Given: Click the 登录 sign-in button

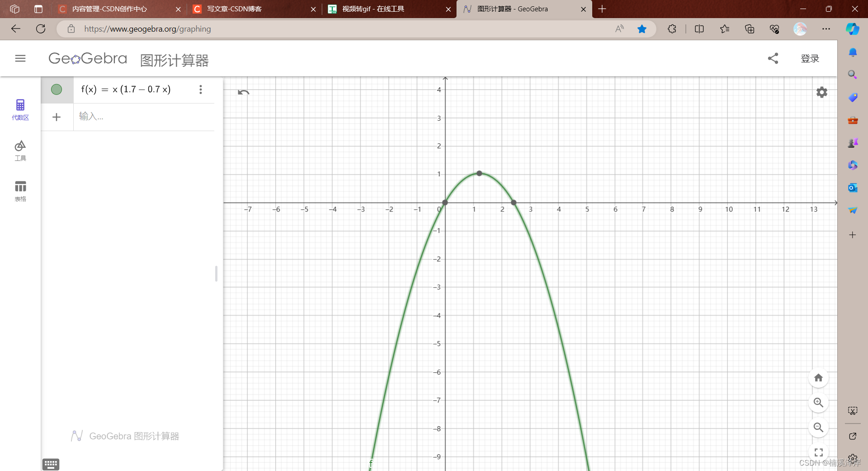Looking at the screenshot, I should (x=810, y=58).
